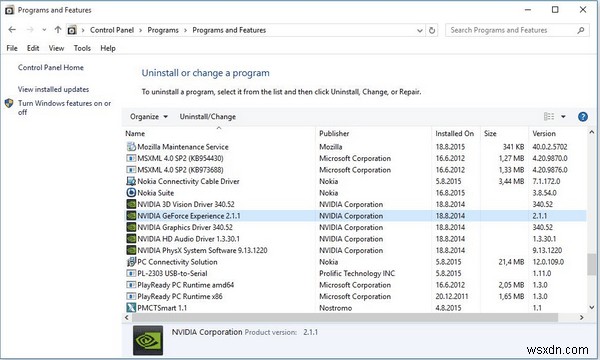Image resolution: width=600 pixels, height=360 pixels.
Task: Select PC Connectivity Solution program name
Action: pyautogui.click(x=177, y=262)
